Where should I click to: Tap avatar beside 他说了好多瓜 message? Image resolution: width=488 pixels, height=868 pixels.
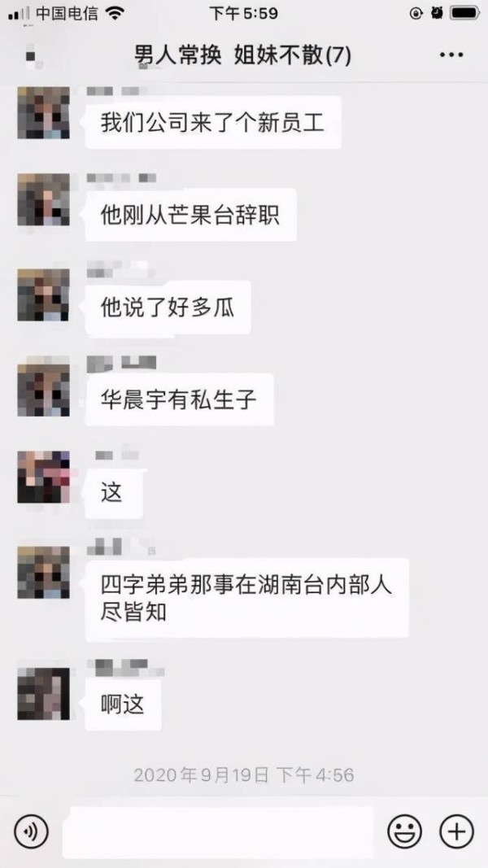pyautogui.click(x=44, y=295)
